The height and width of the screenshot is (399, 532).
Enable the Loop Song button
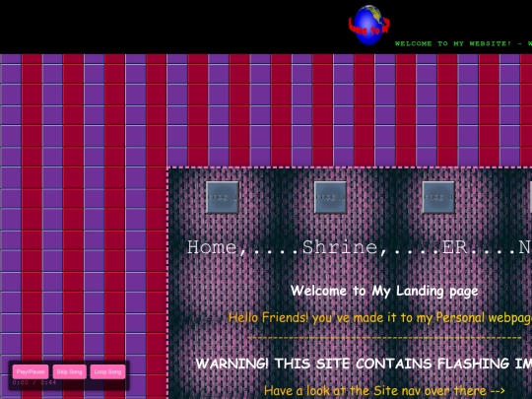point(107,371)
